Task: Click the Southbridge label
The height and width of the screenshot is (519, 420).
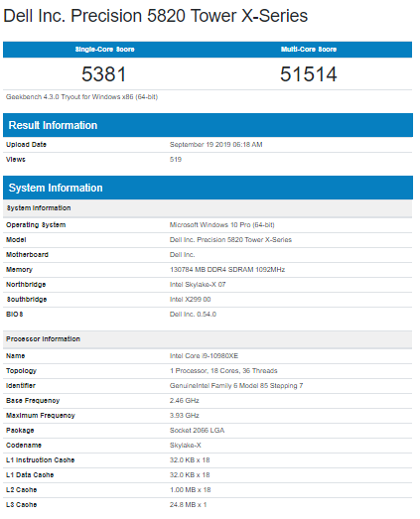Action: [x=27, y=300]
